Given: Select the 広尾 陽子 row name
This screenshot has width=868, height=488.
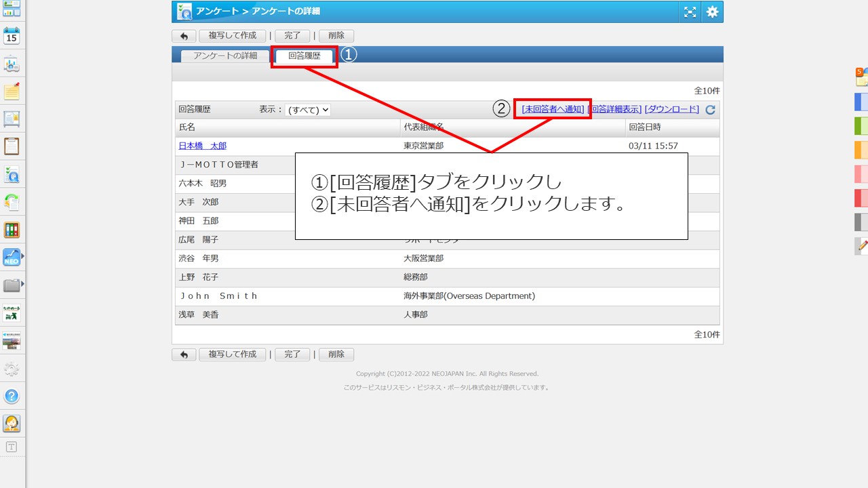Looking at the screenshot, I should coord(198,240).
